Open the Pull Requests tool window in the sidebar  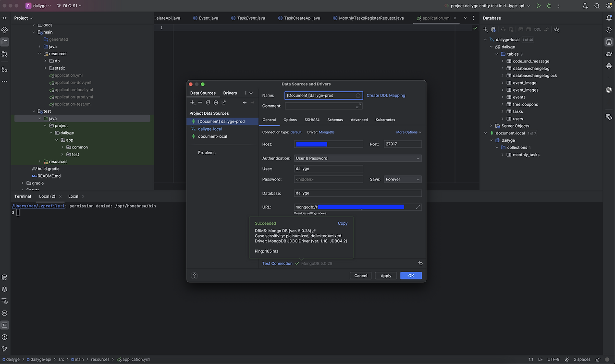pos(5,55)
